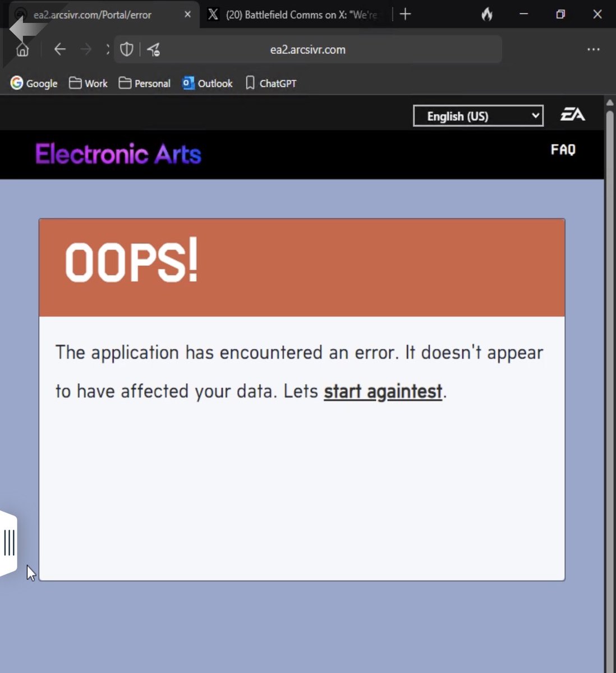Open the Outlook bookmark

point(208,83)
